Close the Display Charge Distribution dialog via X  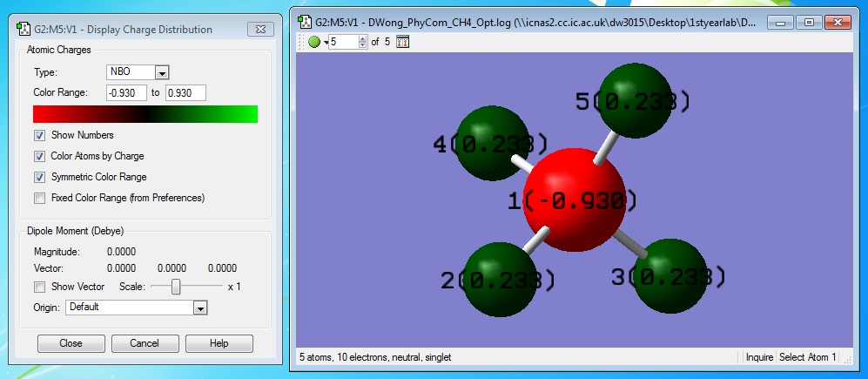pos(260,30)
